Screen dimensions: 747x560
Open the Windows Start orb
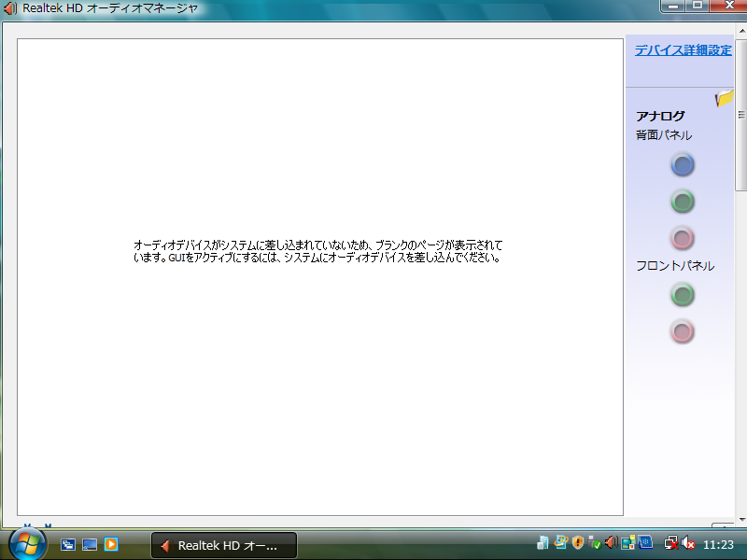point(27,544)
